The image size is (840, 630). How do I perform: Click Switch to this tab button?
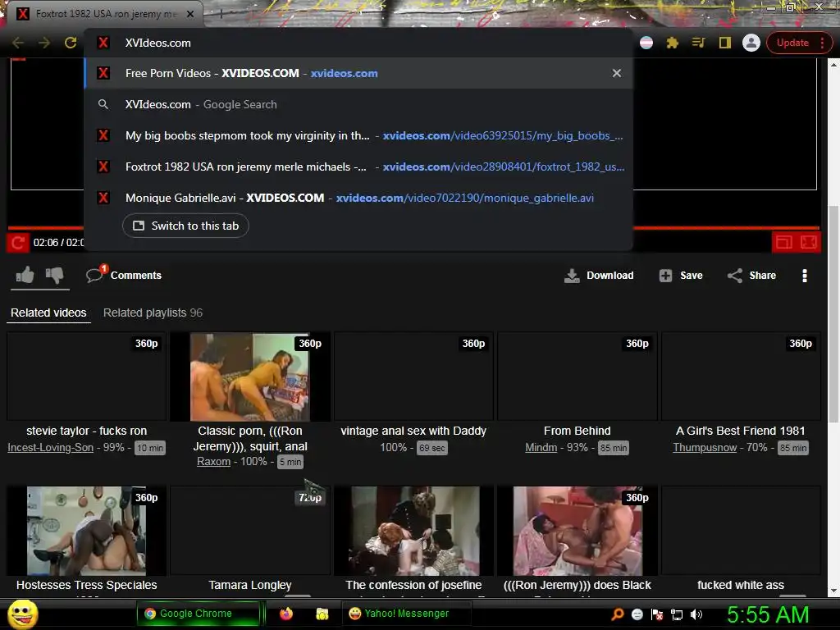tap(185, 226)
